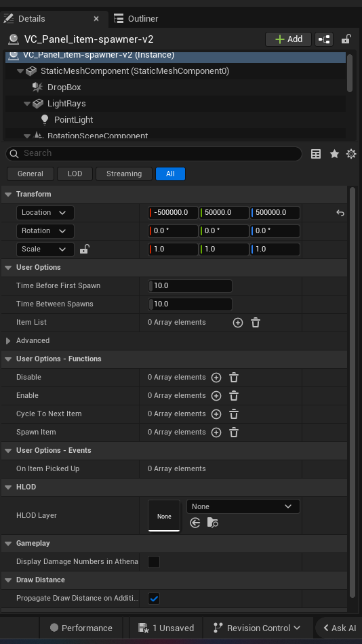Open the details view settings gear

[351, 154]
